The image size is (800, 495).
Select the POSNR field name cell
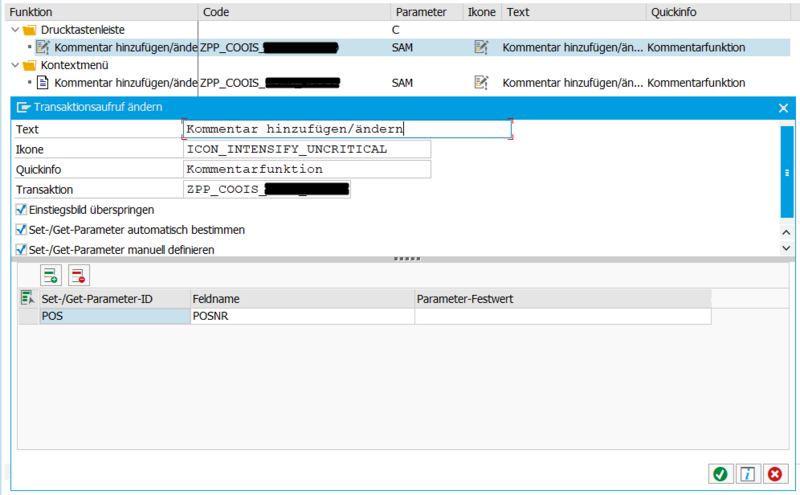tap(303, 316)
